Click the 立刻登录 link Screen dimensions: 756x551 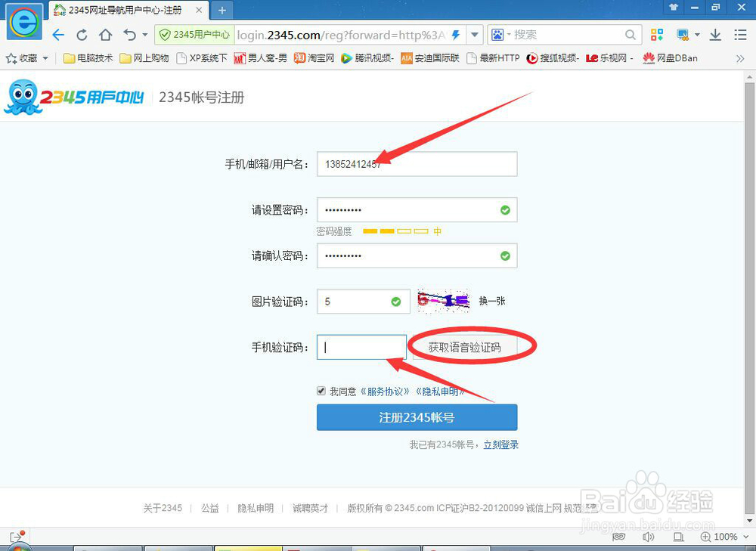(501, 444)
